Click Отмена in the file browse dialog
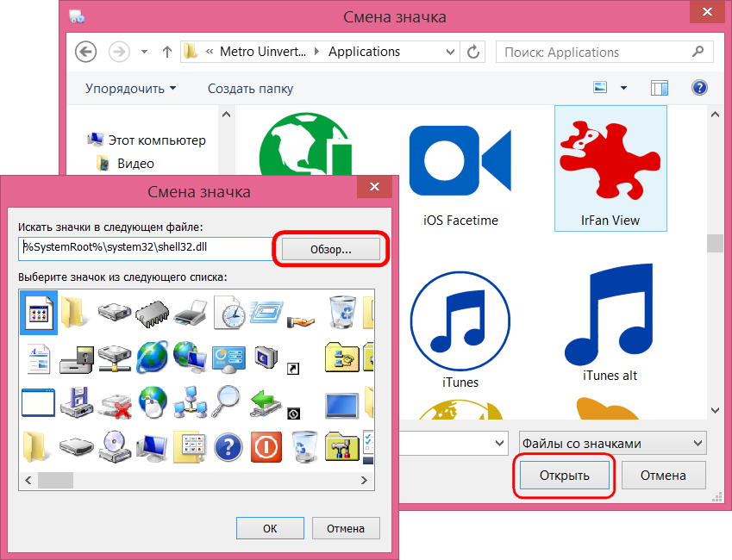The image size is (732, 560). [x=663, y=475]
